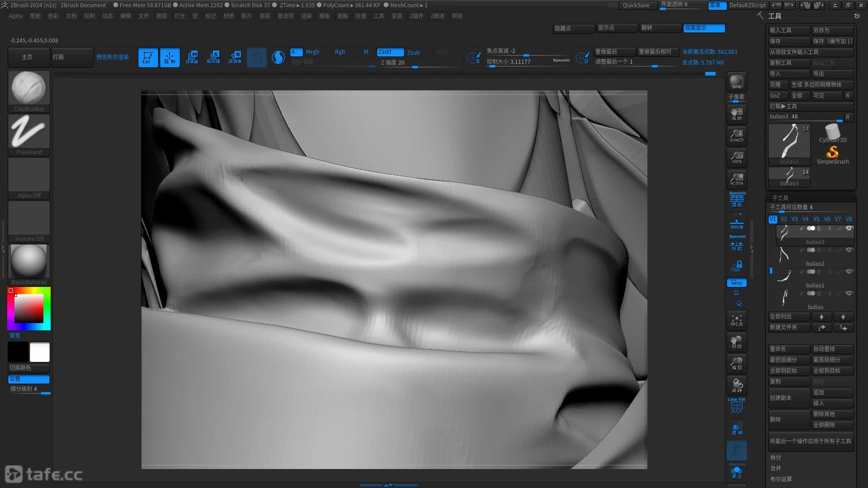Open the Z插件 (ZPlugin) menu
Screen dimensions: 868x488
click(416, 16)
